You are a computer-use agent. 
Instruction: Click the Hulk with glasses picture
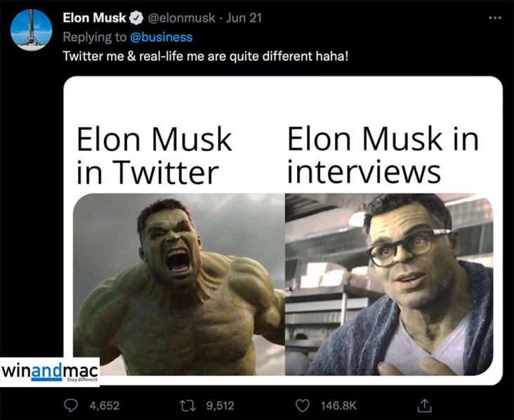coord(389,284)
